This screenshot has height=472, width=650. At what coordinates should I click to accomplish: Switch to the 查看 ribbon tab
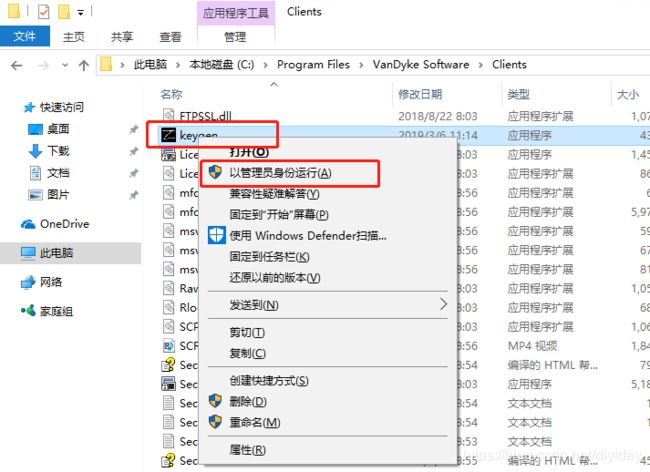[170, 37]
